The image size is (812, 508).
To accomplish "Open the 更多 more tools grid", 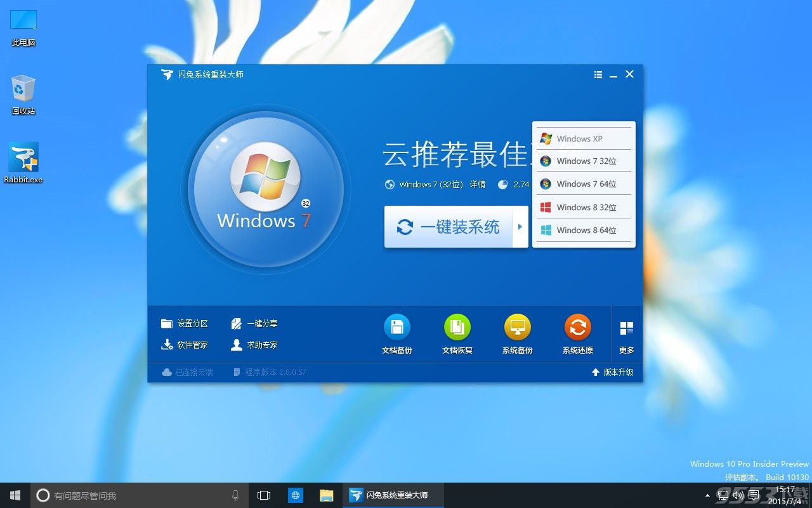I will (626, 336).
